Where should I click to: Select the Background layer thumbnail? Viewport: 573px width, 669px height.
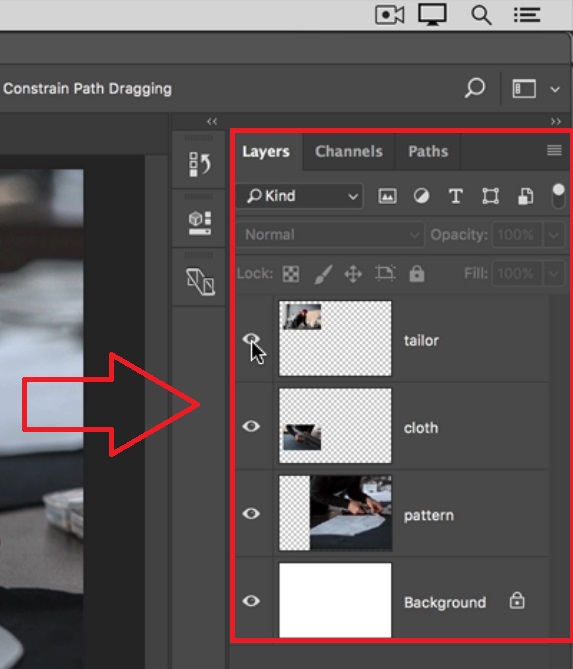335,600
